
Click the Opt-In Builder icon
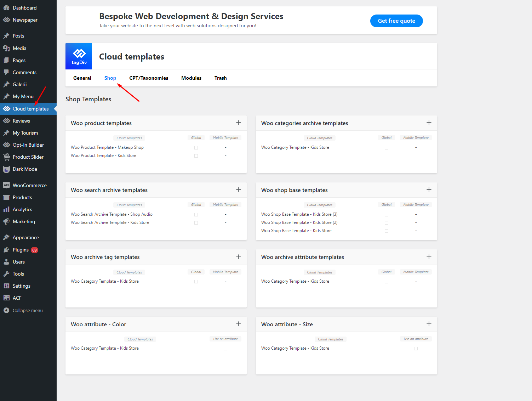(x=6, y=145)
